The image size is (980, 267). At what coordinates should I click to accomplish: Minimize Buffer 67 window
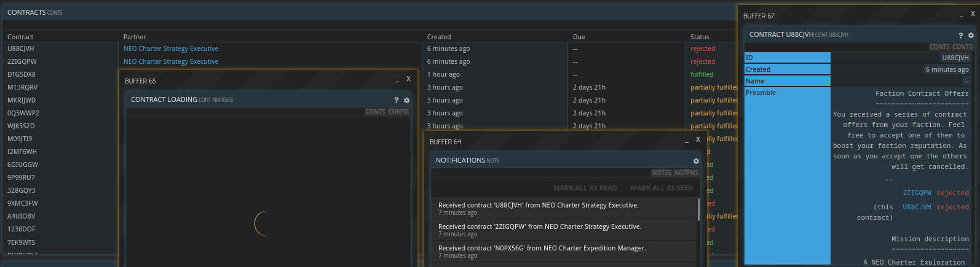click(x=962, y=15)
